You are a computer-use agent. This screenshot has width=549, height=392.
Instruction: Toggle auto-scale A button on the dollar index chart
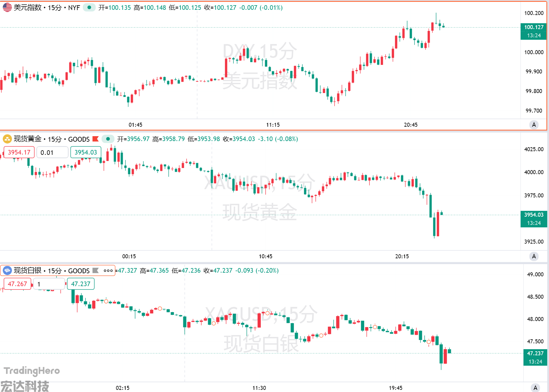coord(534,125)
